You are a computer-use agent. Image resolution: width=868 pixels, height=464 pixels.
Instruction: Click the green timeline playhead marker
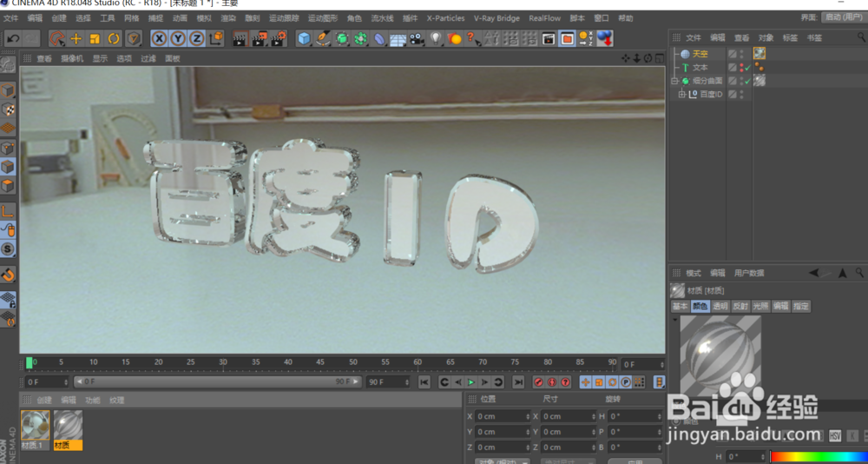[30, 362]
